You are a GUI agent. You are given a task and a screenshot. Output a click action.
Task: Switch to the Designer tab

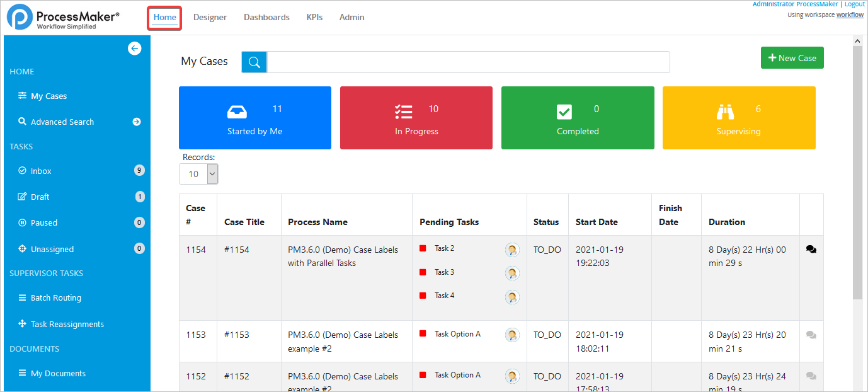[x=210, y=17]
